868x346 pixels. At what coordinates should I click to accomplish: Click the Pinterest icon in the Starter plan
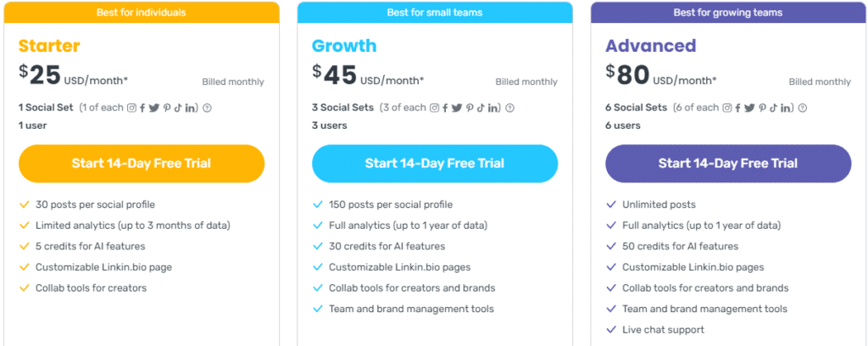tap(167, 108)
